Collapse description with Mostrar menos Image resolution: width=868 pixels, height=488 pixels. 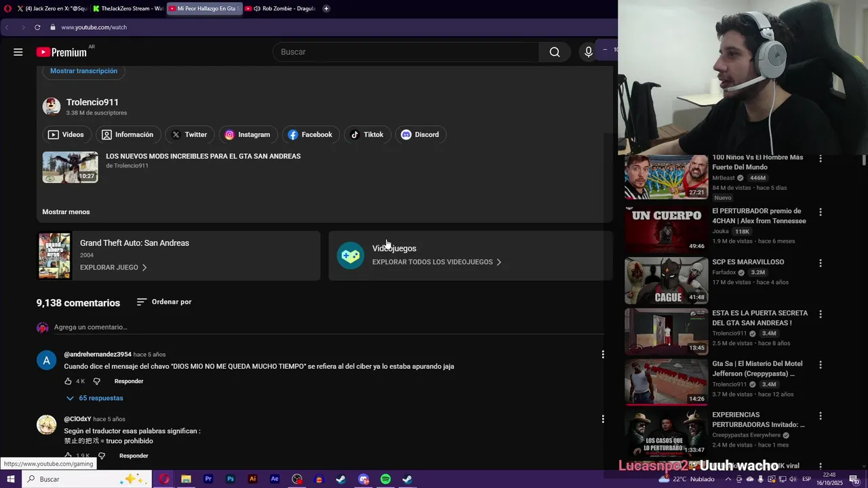[x=66, y=212]
